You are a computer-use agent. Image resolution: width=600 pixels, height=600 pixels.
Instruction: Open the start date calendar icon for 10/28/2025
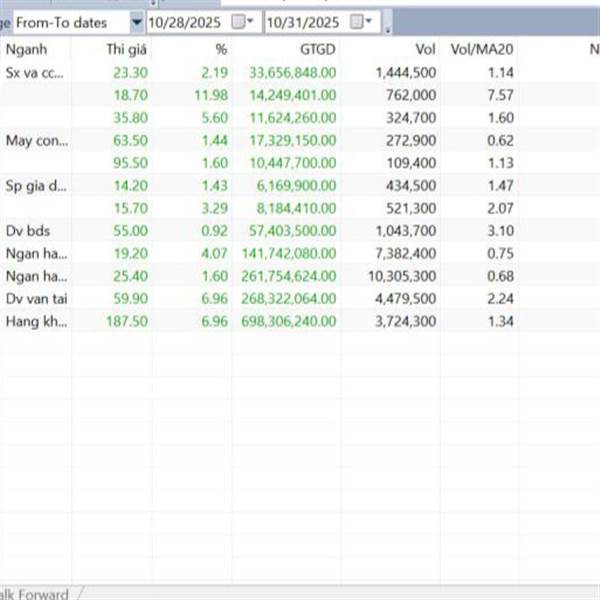(x=238, y=21)
